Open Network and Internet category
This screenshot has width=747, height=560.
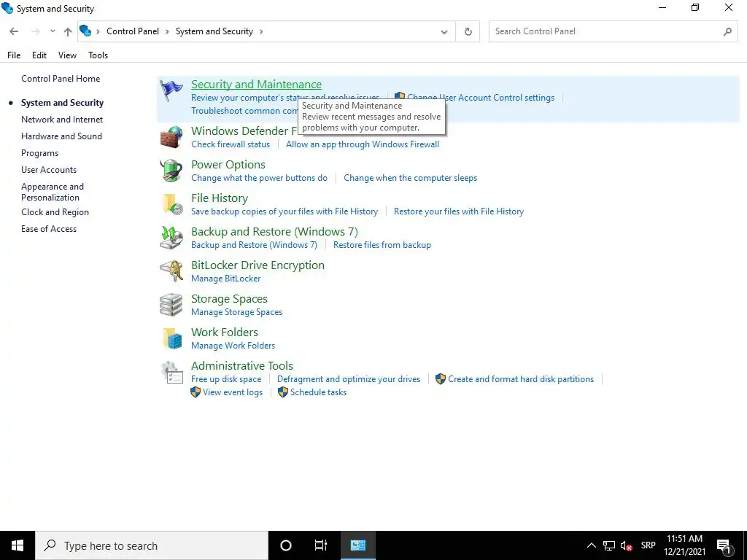click(62, 120)
